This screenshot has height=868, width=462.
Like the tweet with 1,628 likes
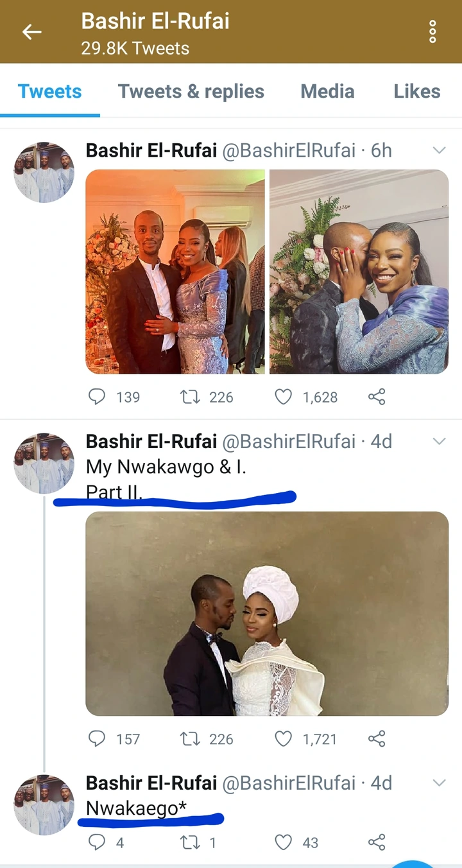coord(283,397)
